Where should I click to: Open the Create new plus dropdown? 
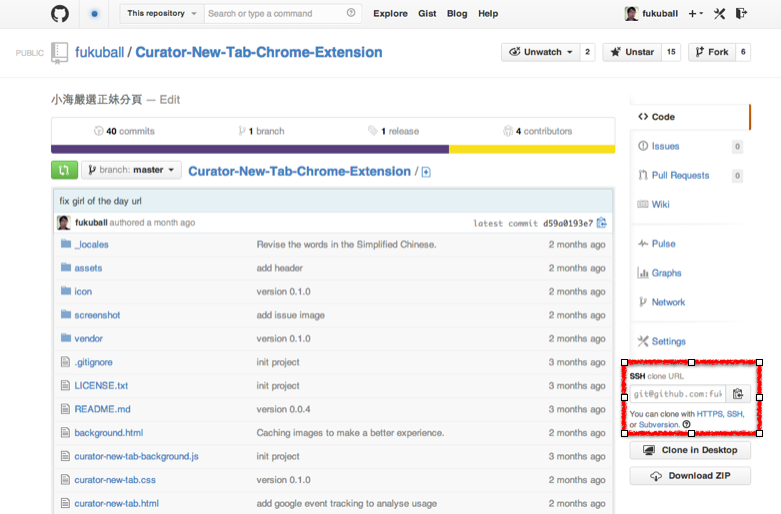(x=695, y=13)
